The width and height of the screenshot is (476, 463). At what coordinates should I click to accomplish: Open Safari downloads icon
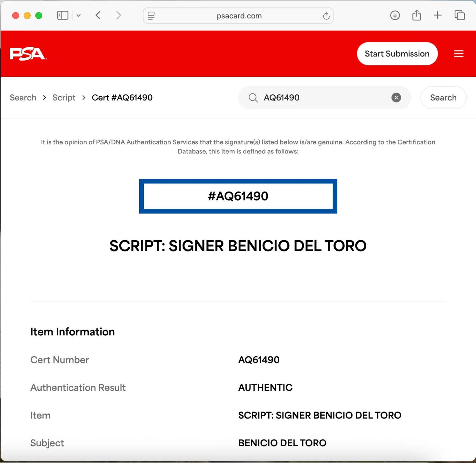point(395,15)
